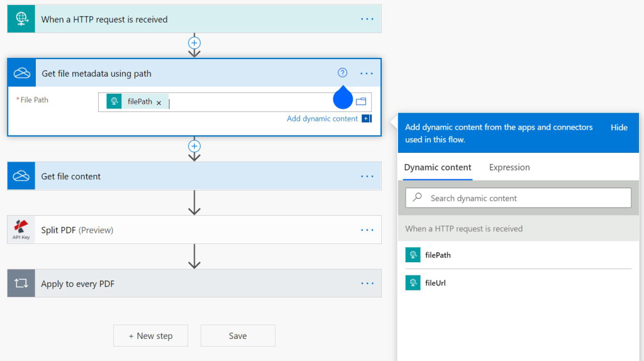The image size is (644, 361).
Task: Switch to the Expression tab
Action: tap(509, 167)
